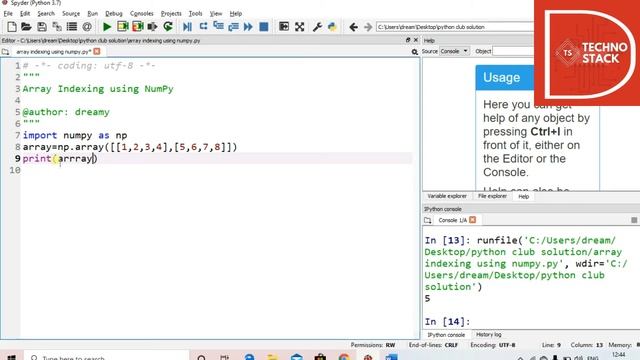
Task: Go forward with right arrow
Action: tap(368, 27)
